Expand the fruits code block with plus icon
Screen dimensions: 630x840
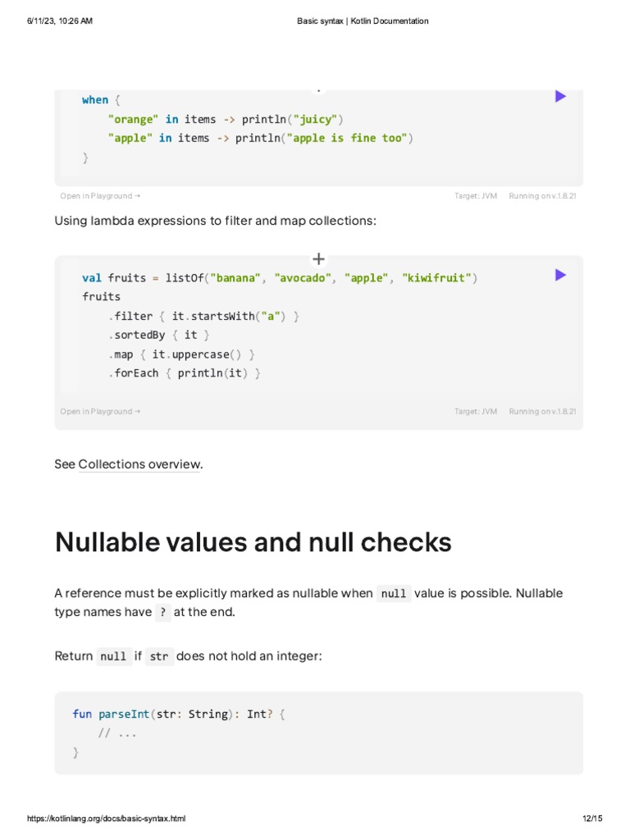[319, 258]
